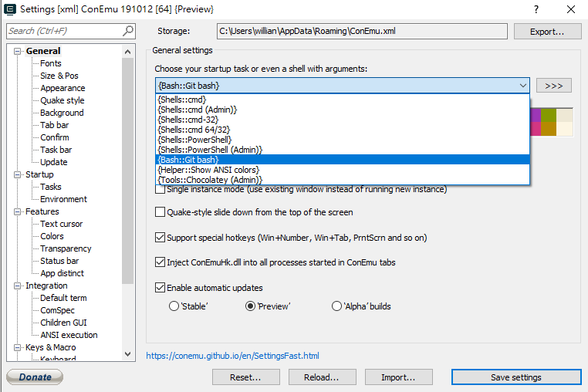The height and width of the screenshot is (392, 588).
Task: Open the Colors settings page
Action: [x=52, y=236]
